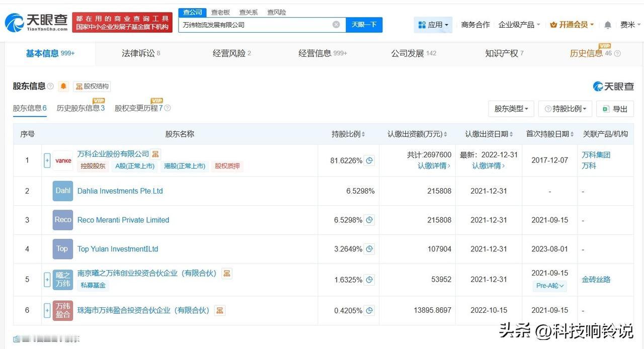Viewport: 644px width, 349px height.
Task: Select the 查风险 search tab
Action: (x=277, y=12)
